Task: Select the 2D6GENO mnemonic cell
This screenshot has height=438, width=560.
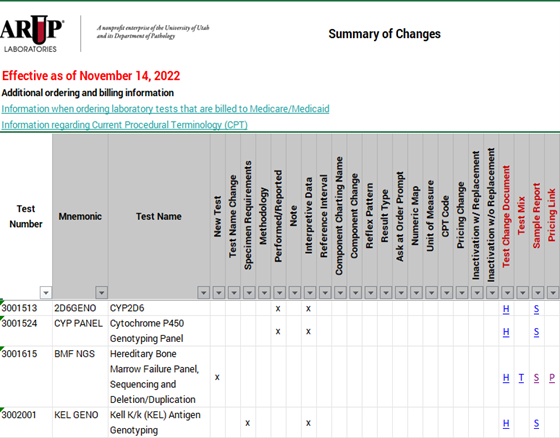Action: click(80, 308)
